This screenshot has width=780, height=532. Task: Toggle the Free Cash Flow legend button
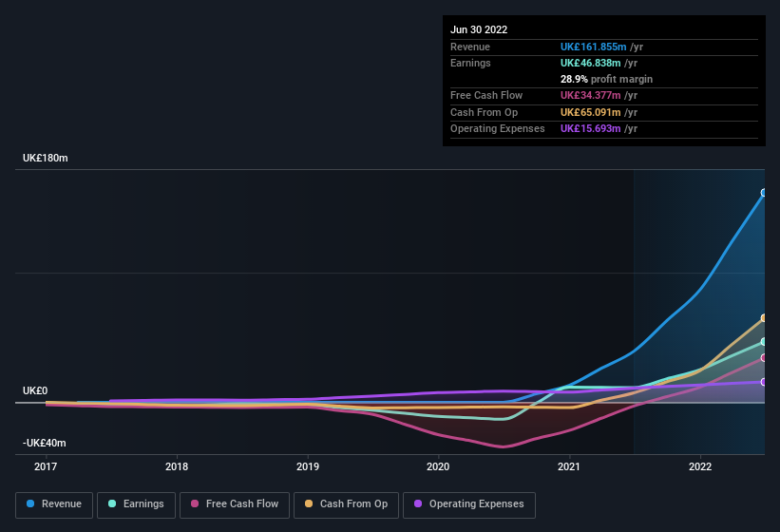(x=235, y=505)
